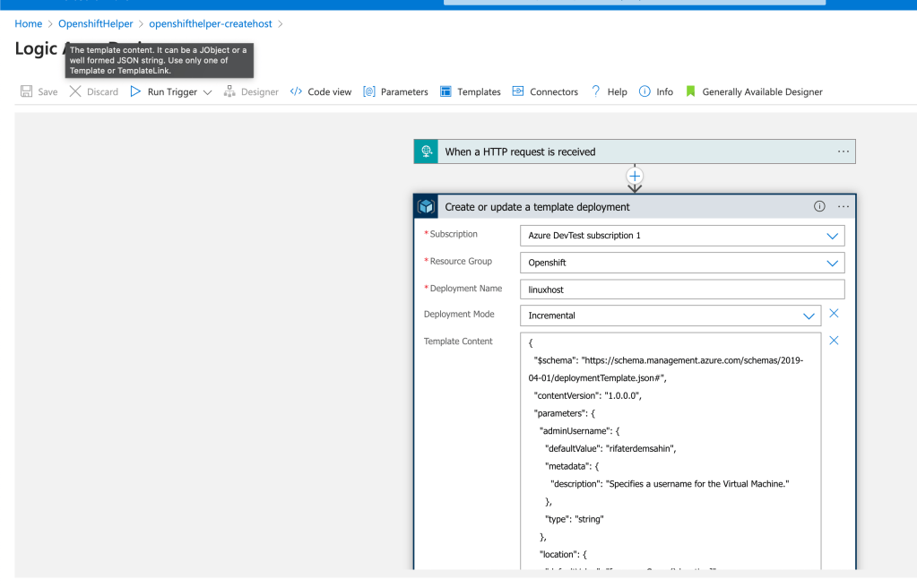Click the green Generally Available Designer bookmark icon
This screenshot has height=588, width=917.
click(x=691, y=91)
